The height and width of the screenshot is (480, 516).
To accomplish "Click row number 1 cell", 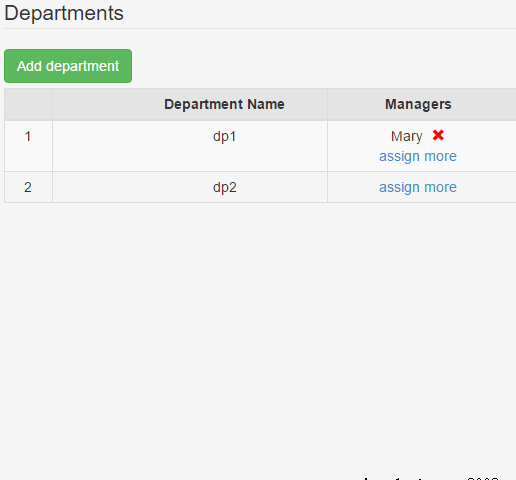I will [28, 146].
